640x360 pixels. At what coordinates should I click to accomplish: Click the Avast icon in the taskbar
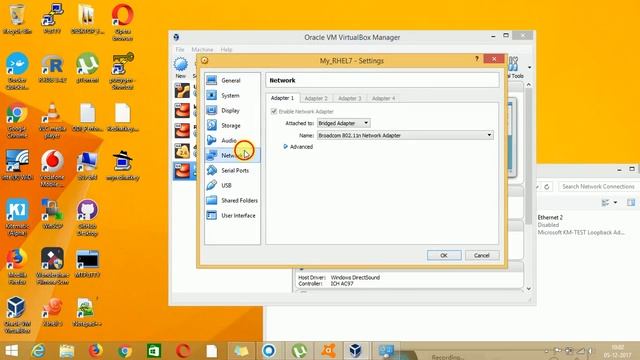(x=328, y=351)
